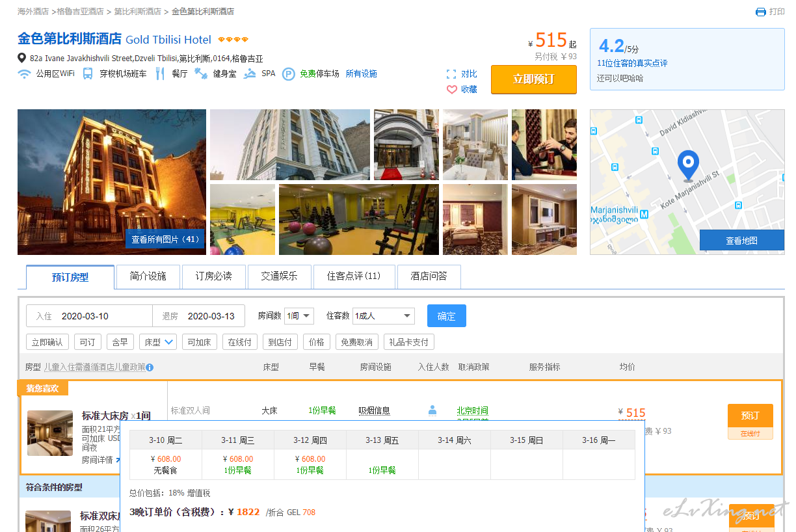Toggle the 立即确认 filter

[x=47, y=342]
